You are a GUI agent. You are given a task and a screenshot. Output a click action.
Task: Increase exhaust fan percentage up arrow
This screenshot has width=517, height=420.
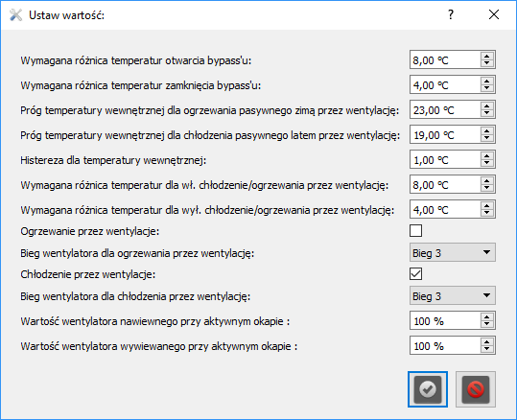point(486,342)
